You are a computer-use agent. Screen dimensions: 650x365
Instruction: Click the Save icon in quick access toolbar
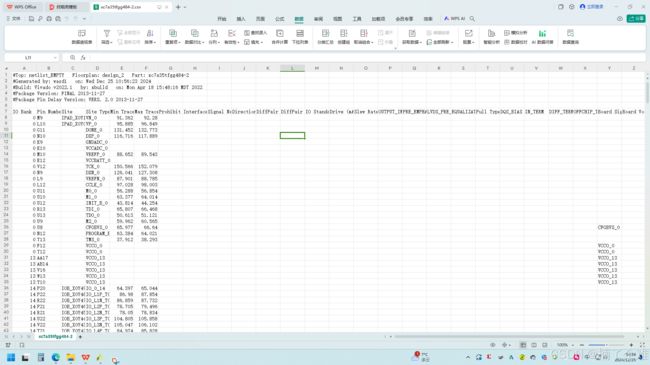point(31,19)
